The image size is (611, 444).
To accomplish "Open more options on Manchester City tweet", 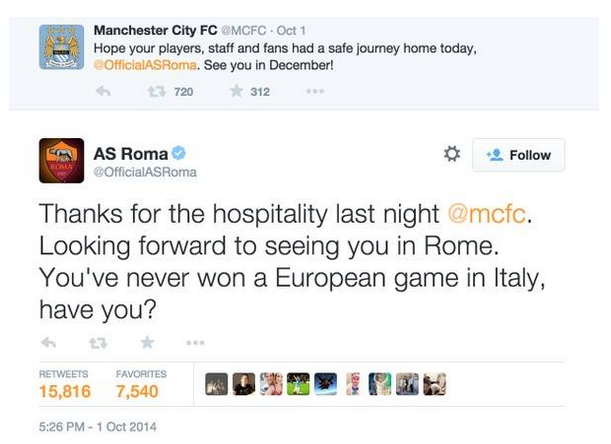I will pos(315,92).
